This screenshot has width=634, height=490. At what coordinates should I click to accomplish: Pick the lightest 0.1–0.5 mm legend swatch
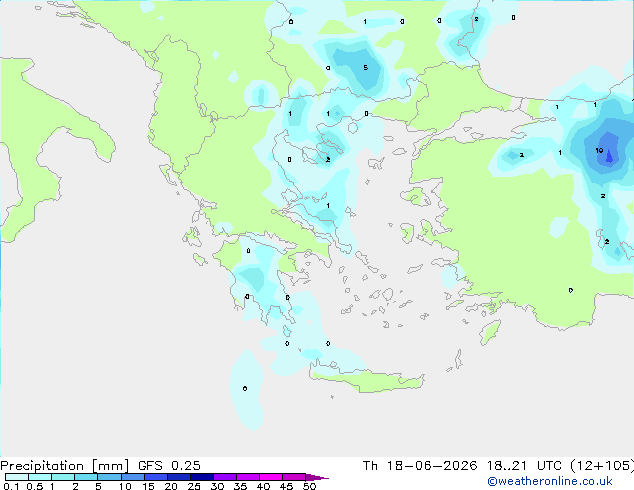(x=17, y=477)
